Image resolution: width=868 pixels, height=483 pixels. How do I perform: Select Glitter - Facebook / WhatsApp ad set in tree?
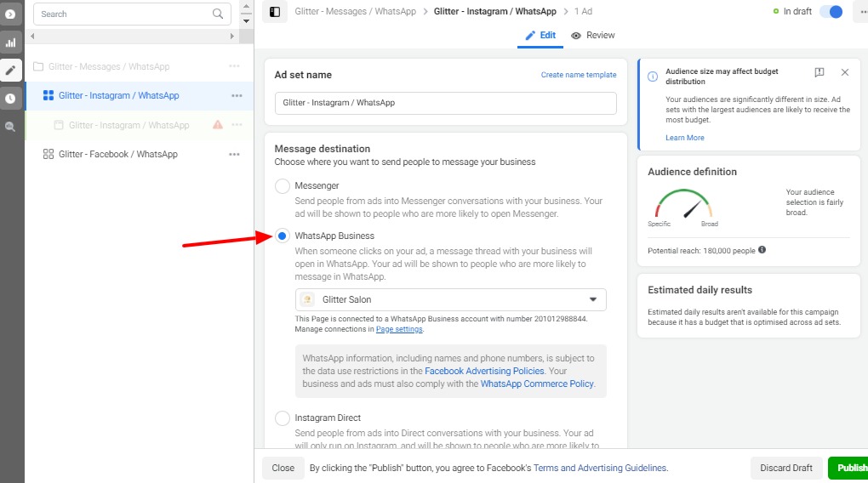click(x=118, y=155)
